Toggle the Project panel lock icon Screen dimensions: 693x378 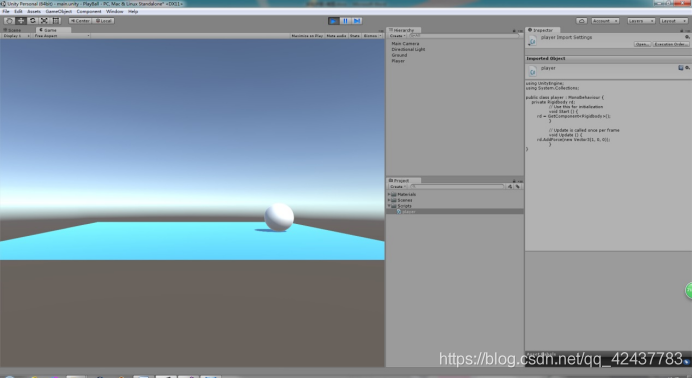tap(514, 181)
